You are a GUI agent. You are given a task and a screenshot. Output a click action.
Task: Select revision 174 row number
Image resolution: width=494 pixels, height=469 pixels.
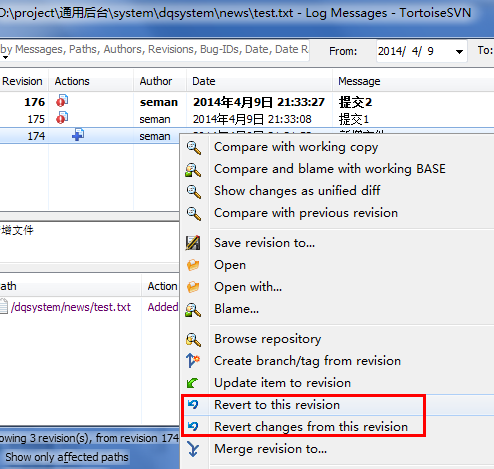coord(36,136)
